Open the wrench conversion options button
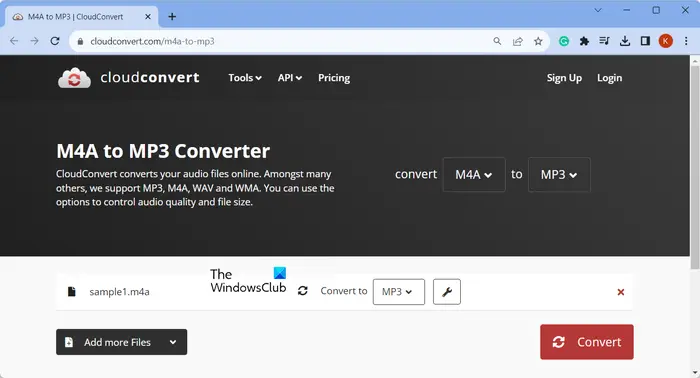Image resolution: width=700 pixels, height=378 pixels. pos(447,292)
